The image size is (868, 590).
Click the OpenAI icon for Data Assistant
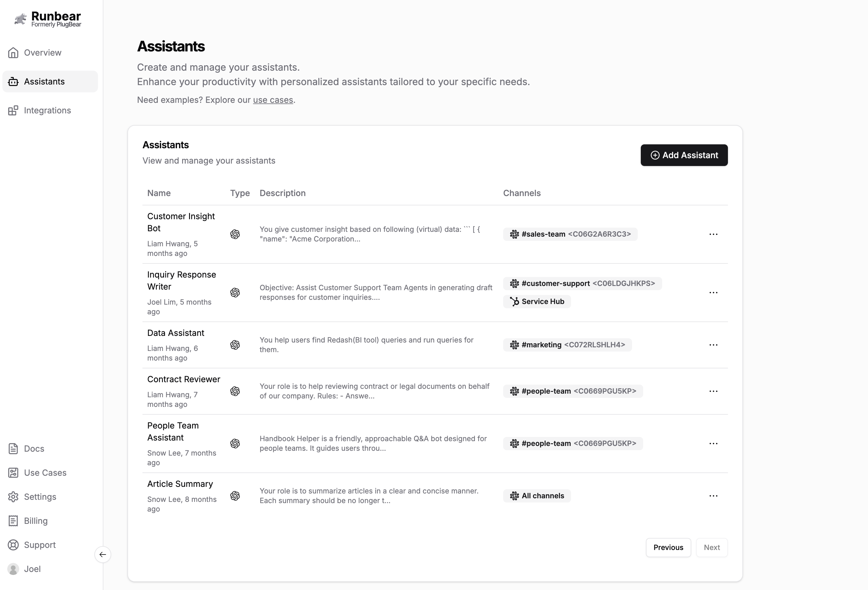[x=235, y=345]
